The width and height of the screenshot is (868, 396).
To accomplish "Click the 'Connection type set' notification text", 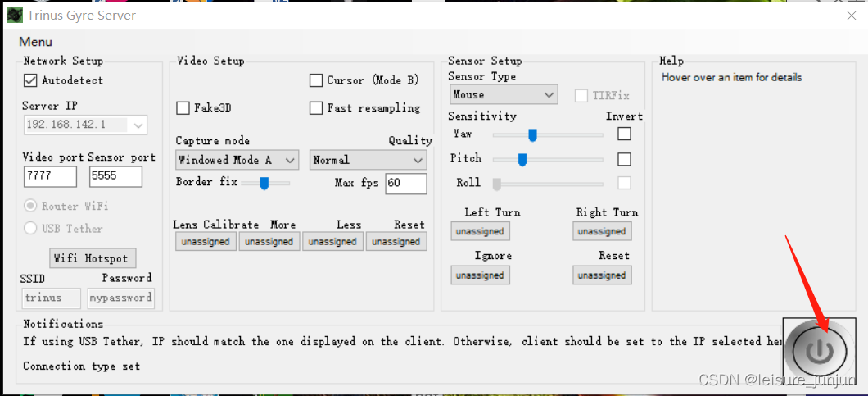I will 81,366.
